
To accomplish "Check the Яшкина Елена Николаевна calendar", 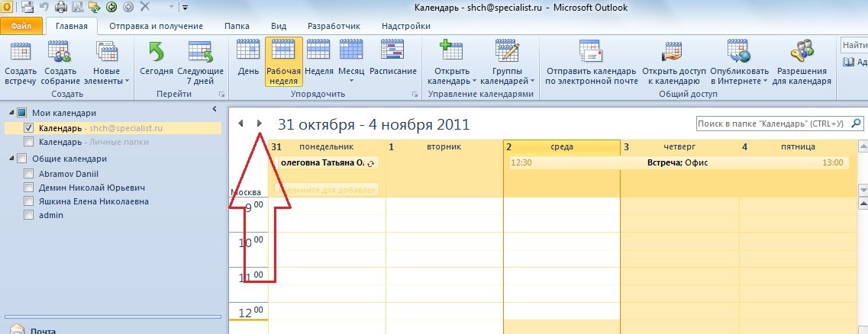I will pyautogui.click(x=29, y=201).
